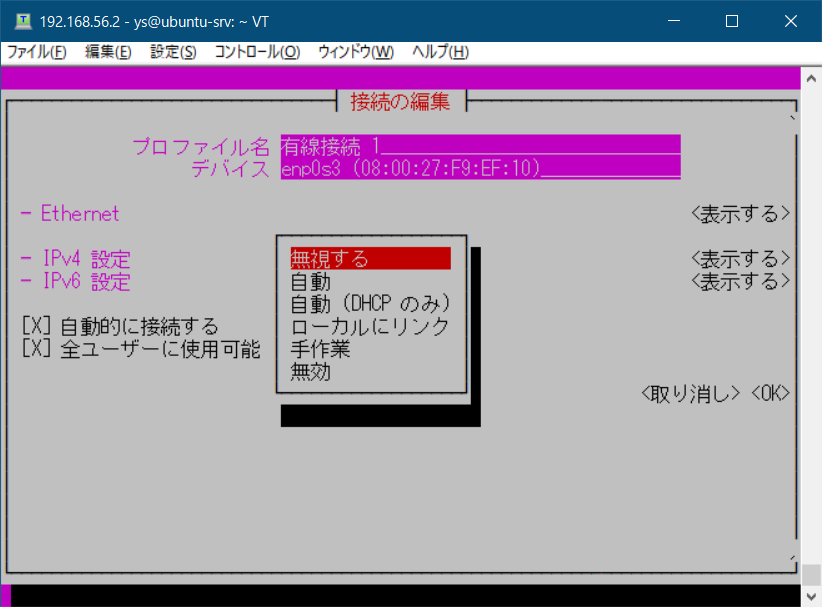This screenshot has width=822, height=607.
Task: Confirm changes with the OK button
Action: tap(769, 393)
